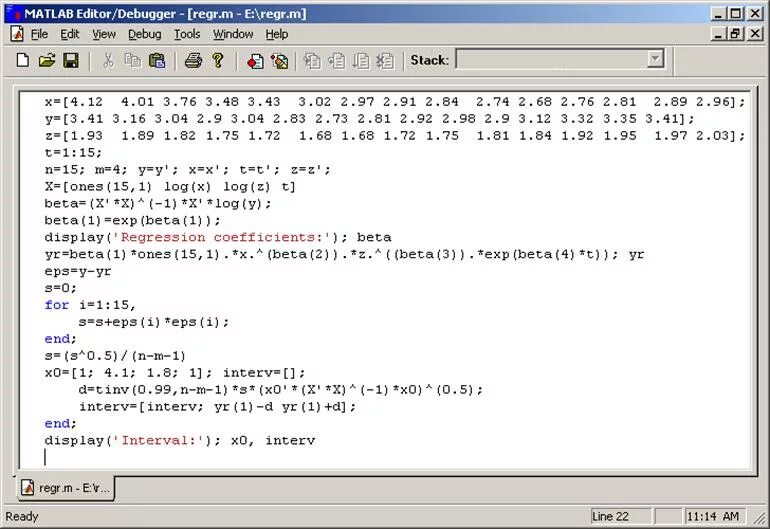
Task: Minimize the inner regr.m document window
Action: pyautogui.click(x=719, y=34)
